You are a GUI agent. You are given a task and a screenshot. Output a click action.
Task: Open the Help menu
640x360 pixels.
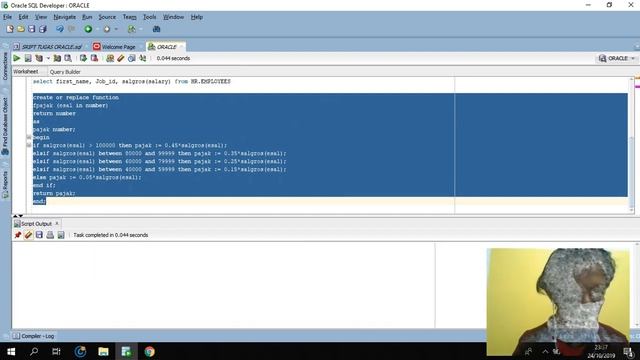(x=197, y=17)
